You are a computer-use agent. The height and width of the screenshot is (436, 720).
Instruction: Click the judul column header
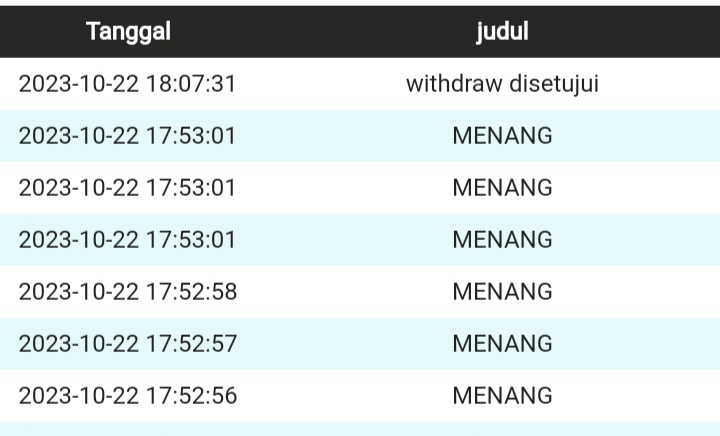point(502,32)
